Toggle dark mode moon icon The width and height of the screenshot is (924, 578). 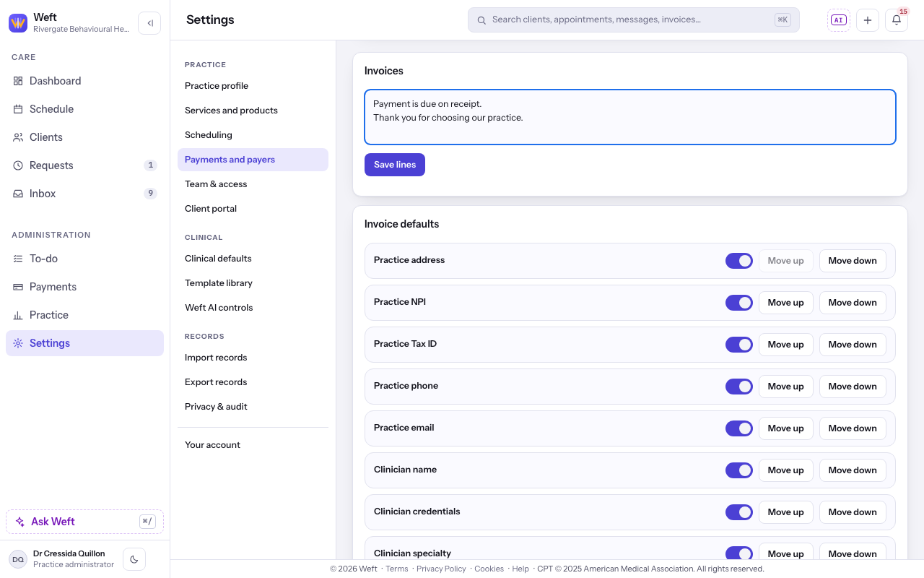tap(134, 559)
